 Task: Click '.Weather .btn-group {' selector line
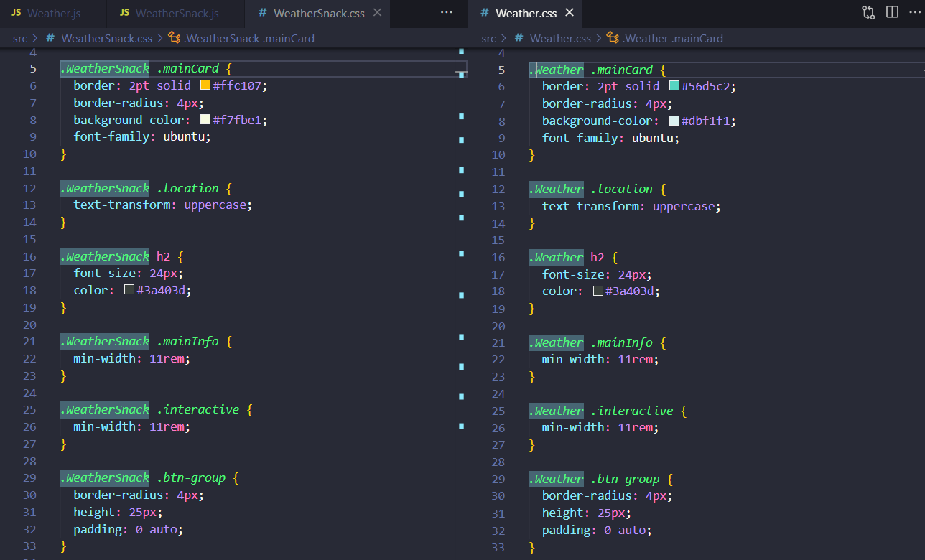point(601,479)
